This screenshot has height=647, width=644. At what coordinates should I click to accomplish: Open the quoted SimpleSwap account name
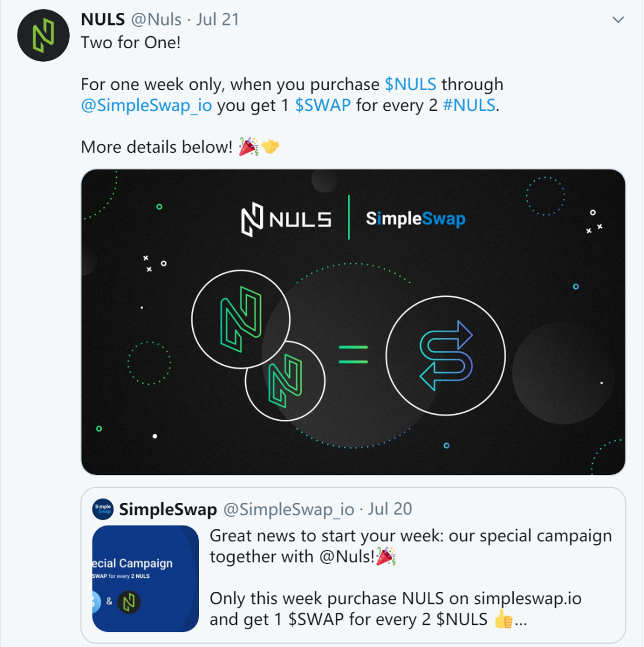[x=168, y=509]
